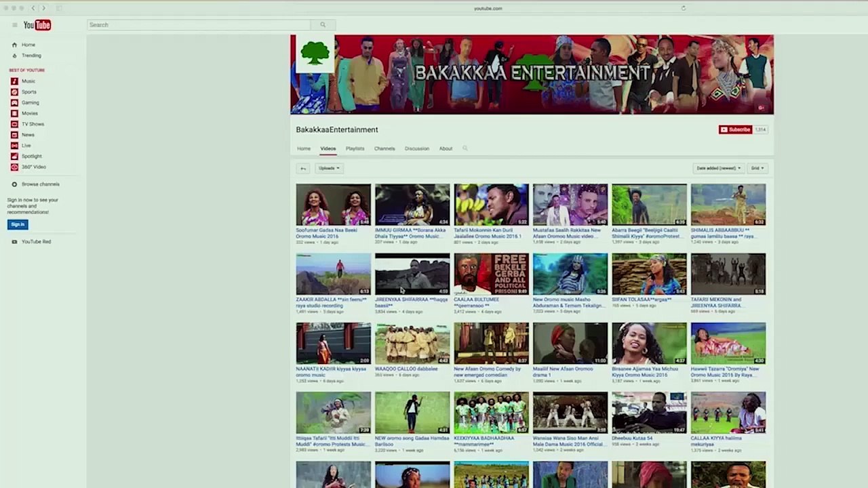The width and height of the screenshot is (868, 488).
Task: Click the YouTube search input field
Action: point(199,25)
